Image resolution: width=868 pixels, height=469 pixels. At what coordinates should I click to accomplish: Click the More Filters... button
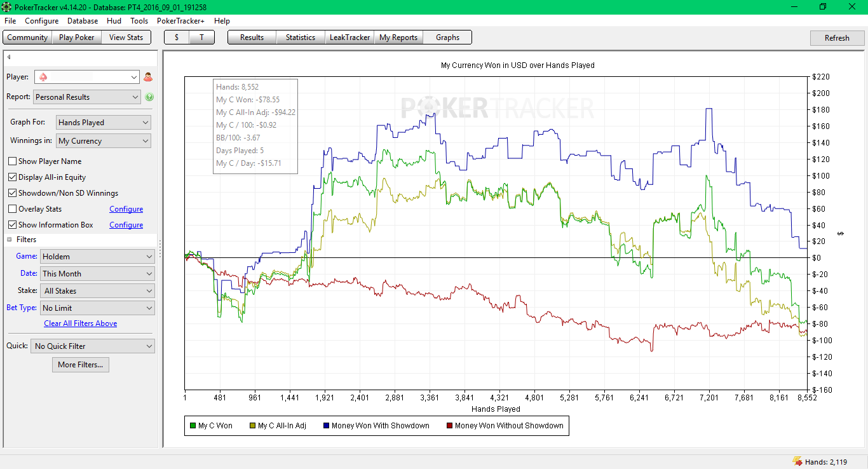81,365
